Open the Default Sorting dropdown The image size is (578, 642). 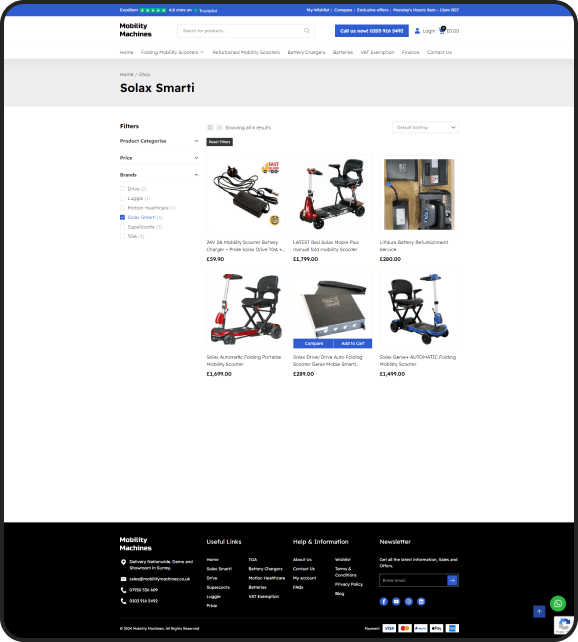click(425, 127)
